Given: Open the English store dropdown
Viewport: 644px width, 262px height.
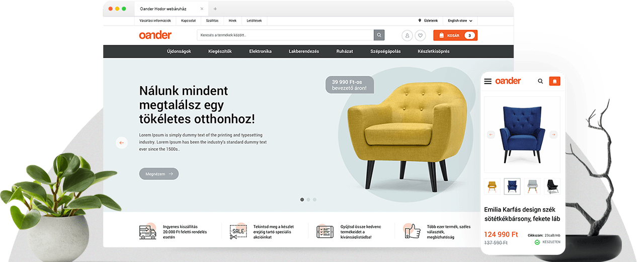Looking at the screenshot, I should coord(460,21).
